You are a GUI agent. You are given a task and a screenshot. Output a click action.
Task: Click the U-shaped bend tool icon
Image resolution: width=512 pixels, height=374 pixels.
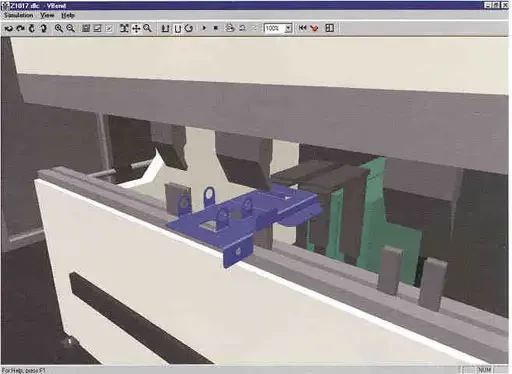pyautogui.click(x=178, y=29)
